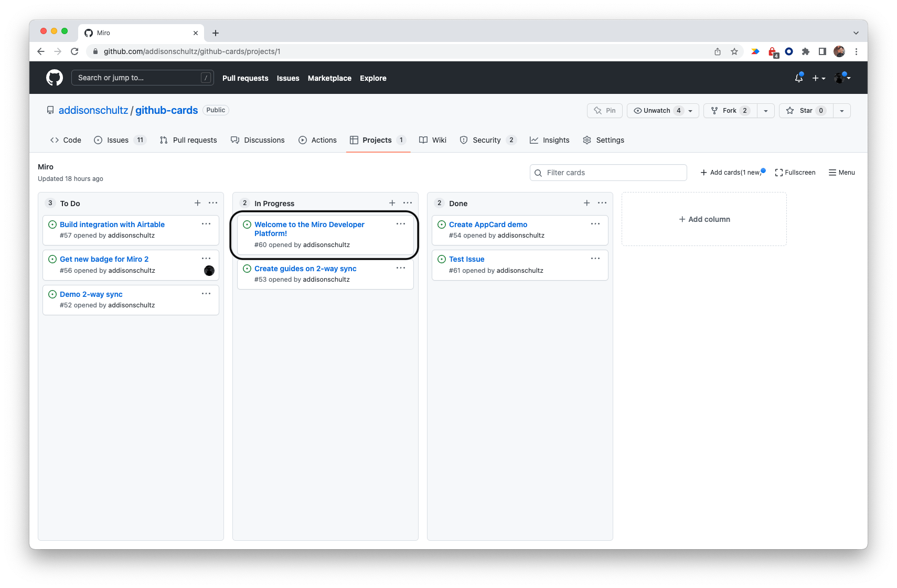Open the notifications bell
The height and width of the screenshot is (588, 897).
pos(798,77)
